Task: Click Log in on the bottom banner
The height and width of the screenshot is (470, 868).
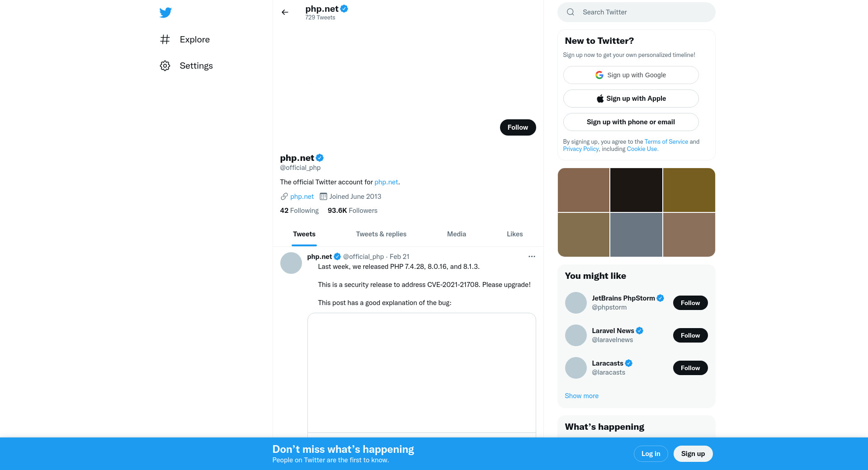Action: 651,454
